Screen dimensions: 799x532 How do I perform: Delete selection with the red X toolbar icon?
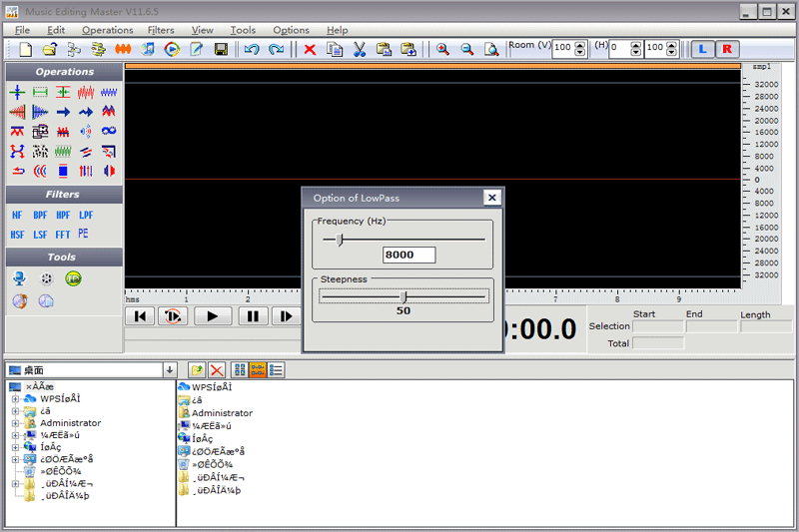tap(310, 49)
